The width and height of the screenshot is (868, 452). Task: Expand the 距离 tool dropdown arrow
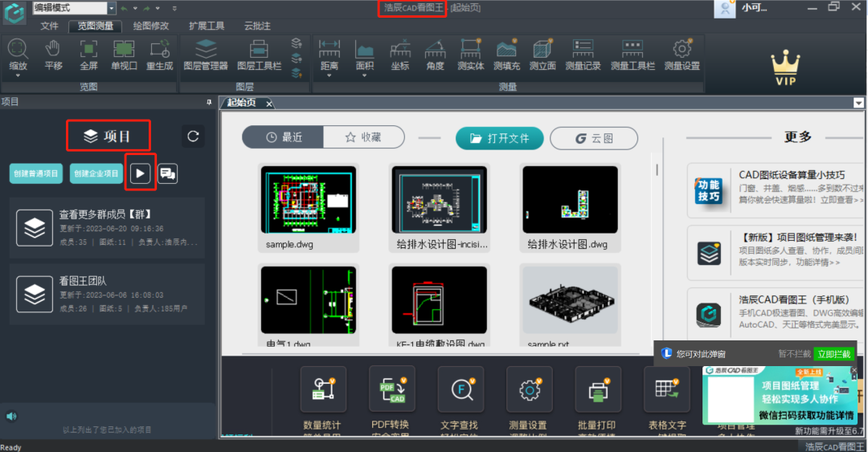pyautogui.click(x=329, y=75)
